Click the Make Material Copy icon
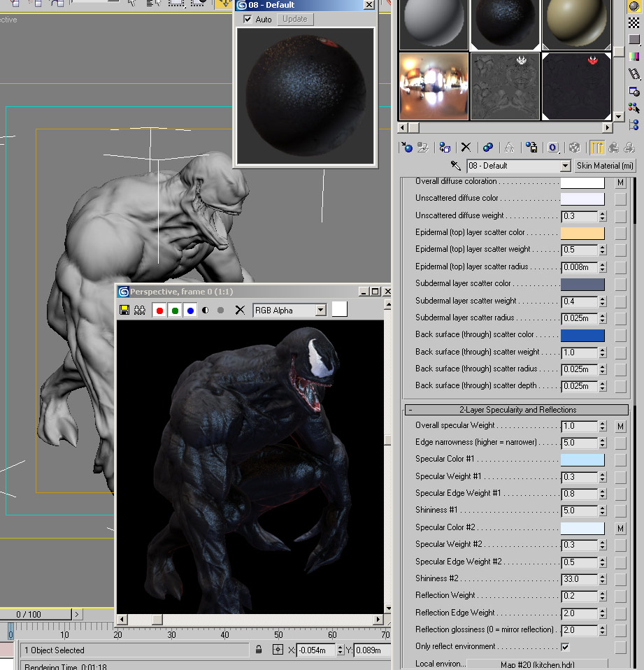 click(x=487, y=148)
